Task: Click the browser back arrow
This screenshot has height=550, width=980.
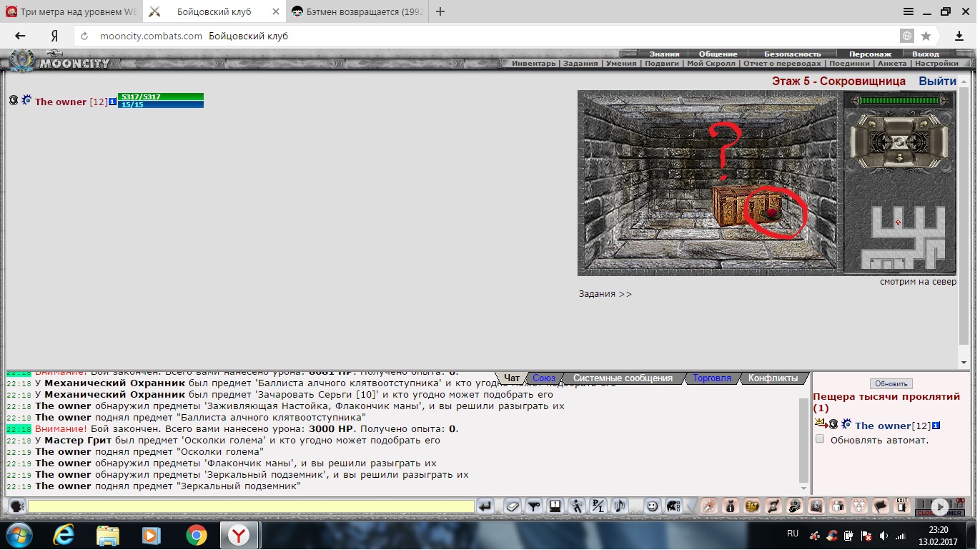Action: point(20,36)
